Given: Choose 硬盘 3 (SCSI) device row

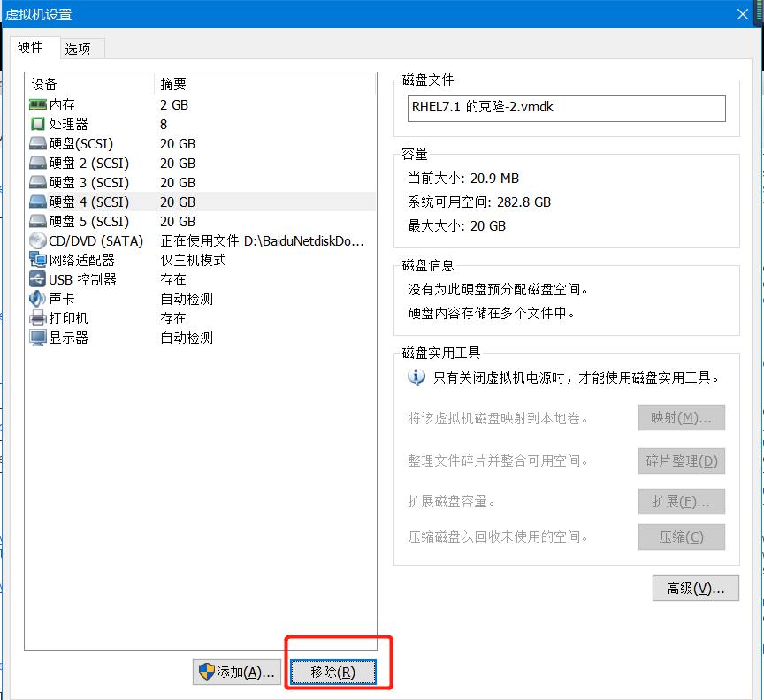Looking at the screenshot, I should click(88, 182).
